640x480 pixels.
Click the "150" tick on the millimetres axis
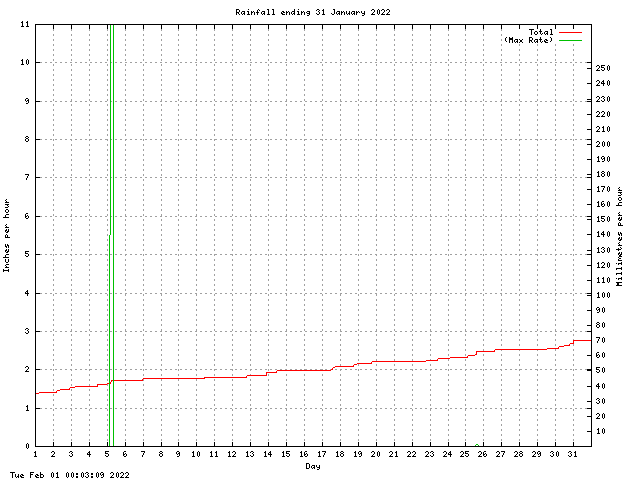(603, 220)
